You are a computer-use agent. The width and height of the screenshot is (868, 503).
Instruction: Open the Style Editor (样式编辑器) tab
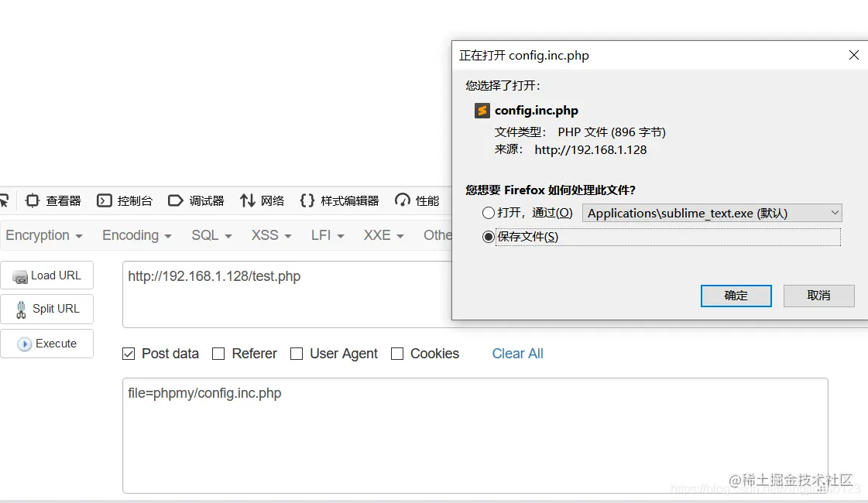[x=339, y=201]
